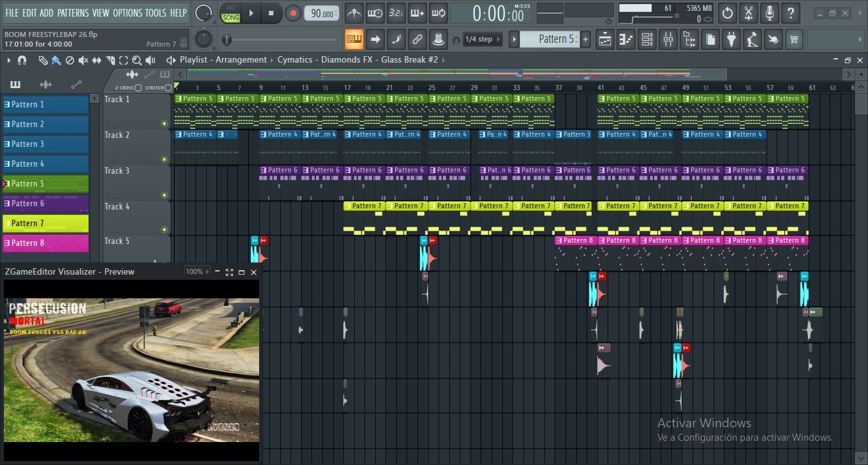Click the tempo field showing 90.000
This screenshot has height=465, width=868.
click(322, 13)
